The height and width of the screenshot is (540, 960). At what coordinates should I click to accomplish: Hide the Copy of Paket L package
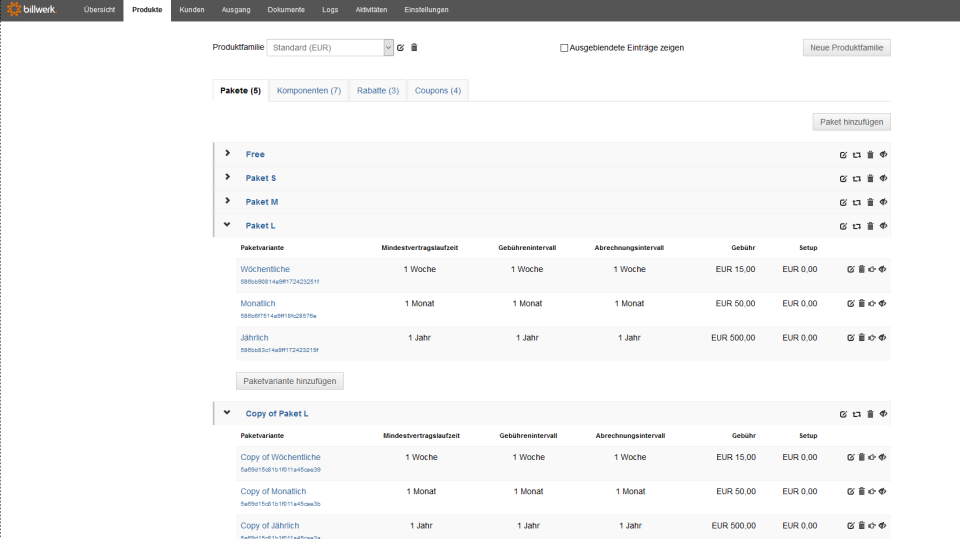(883, 413)
